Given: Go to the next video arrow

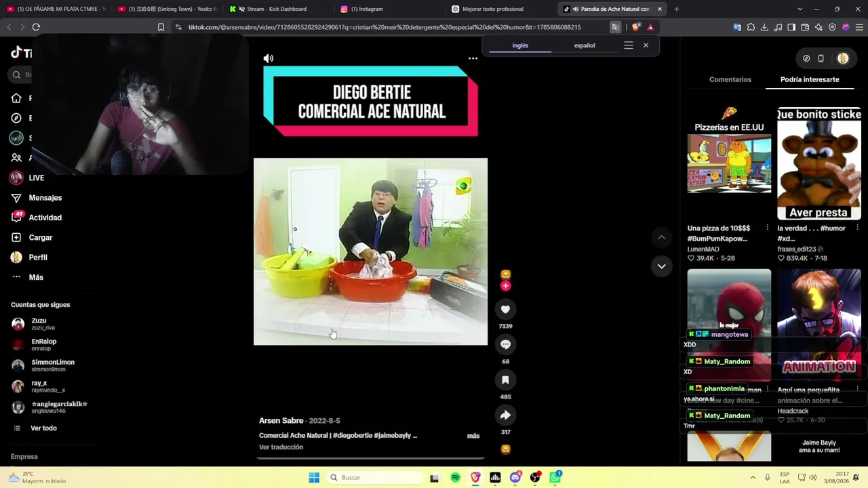Looking at the screenshot, I should (661, 266).
